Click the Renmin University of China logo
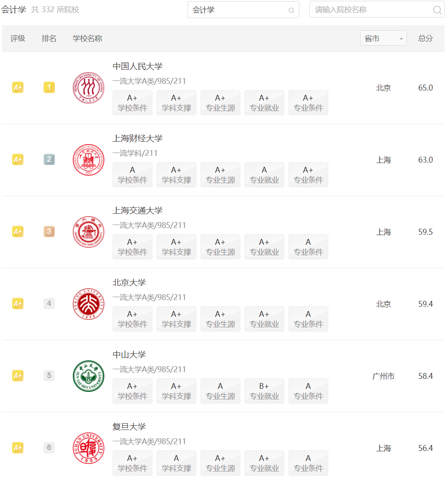 88,88
